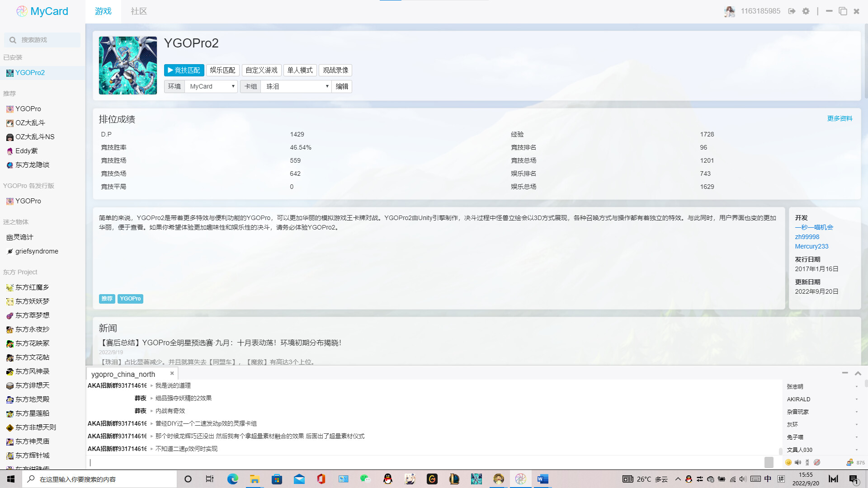The width and height of the screenshot is (868, 488).
Task: Click the 推荐 tag
Action: [107, 299]
